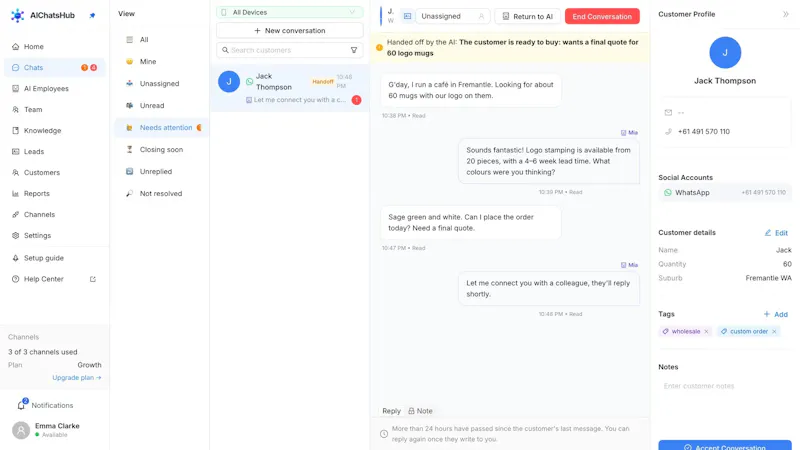The width and height of the screenshot is (800, 450).
Task: Select the Mine view filter
Action: [x=161, y=61]
